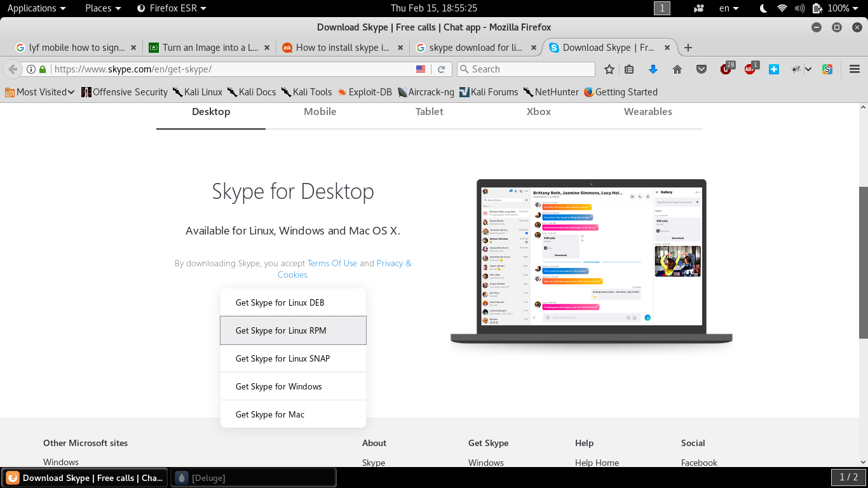This screenshot has height=488, width=868.
Task: Select the Mobile device tab
Action: point(320,112)
